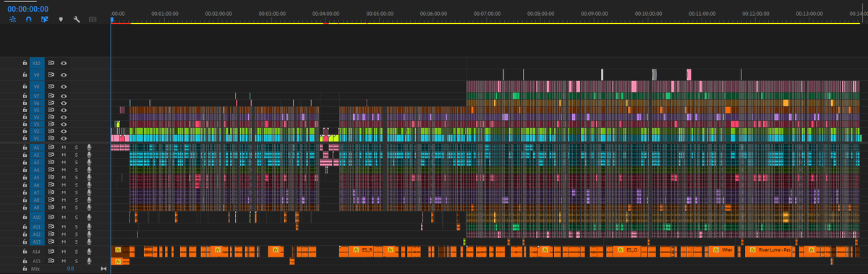The image size is (868, 274).
Task: Mute audio track A10
Action: coord(64,216)
